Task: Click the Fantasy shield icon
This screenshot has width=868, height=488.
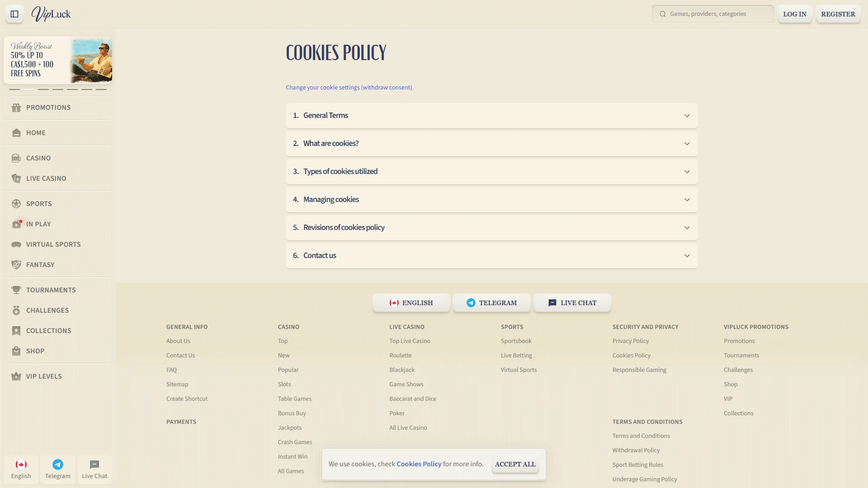Action: [16, 265]
